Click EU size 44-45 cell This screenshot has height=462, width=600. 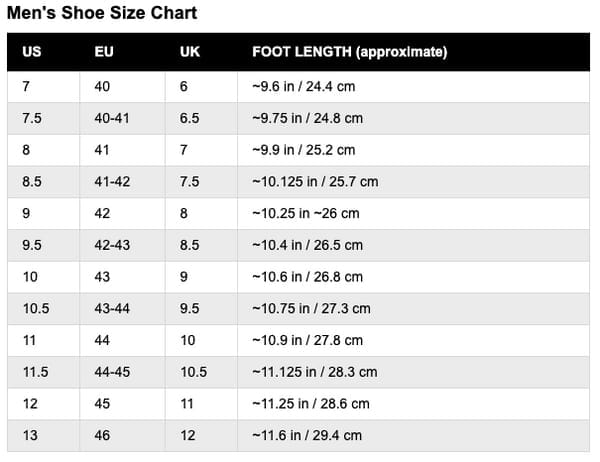pos(111,372)
